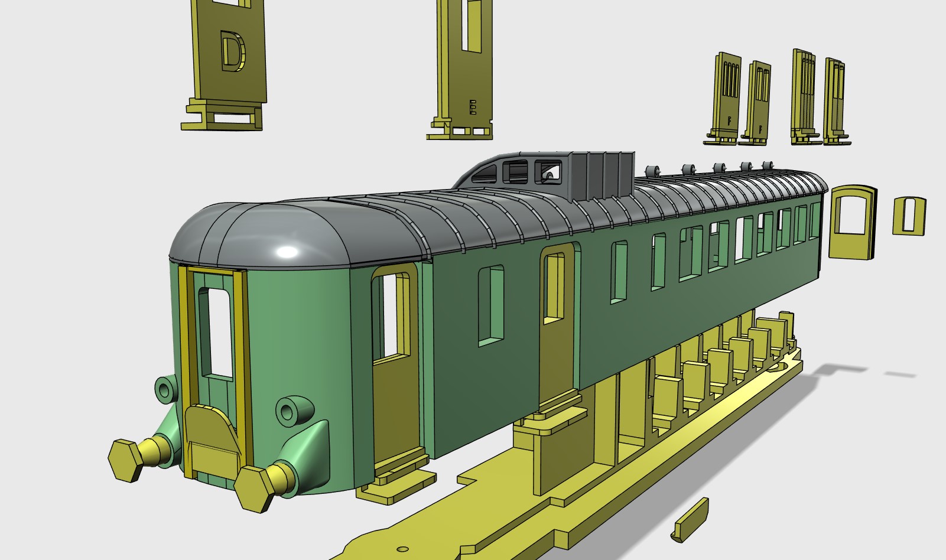946x560 pixels.
Task: Click the left hexagonal buffer head
Action: point(125,460)
